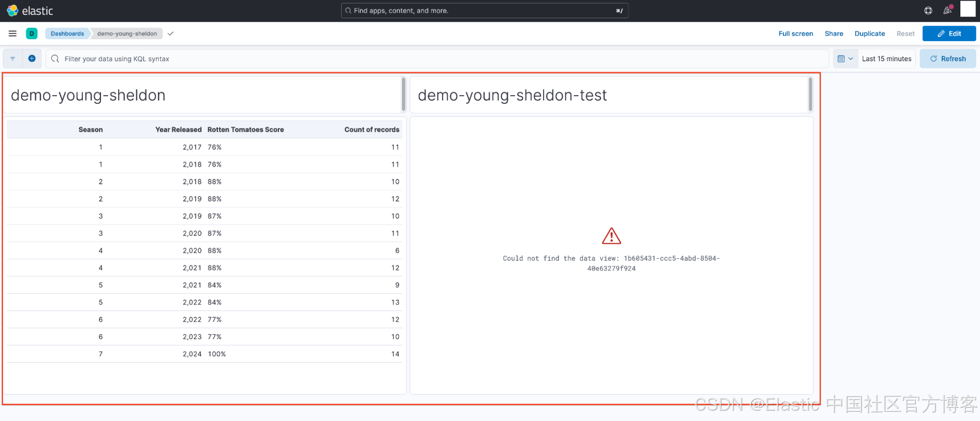Click the 'Could not find the data view' message
Screen dimensions: 980x421
tap(611, 263)
